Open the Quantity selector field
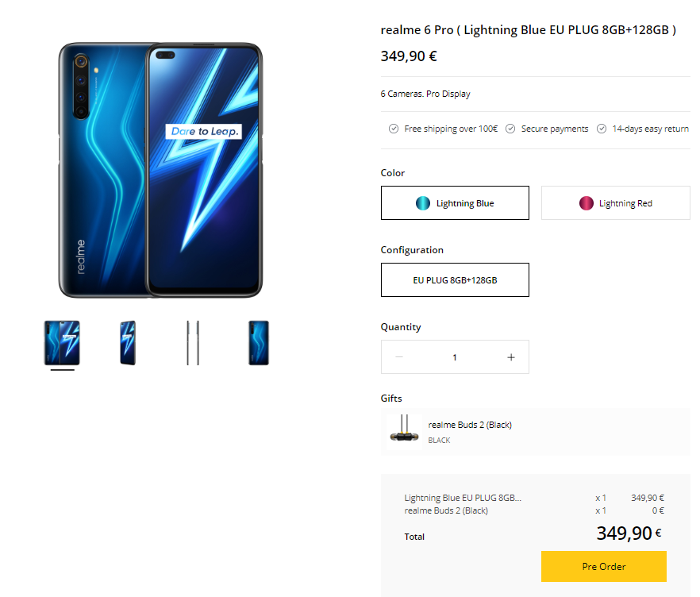Screen dimensions: 700x597 (455, 356)
